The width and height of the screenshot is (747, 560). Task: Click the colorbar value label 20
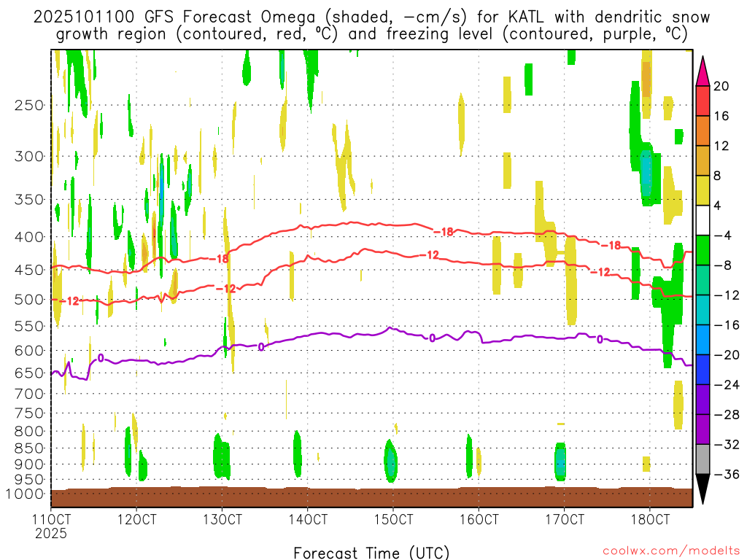[x=721, y=86]
